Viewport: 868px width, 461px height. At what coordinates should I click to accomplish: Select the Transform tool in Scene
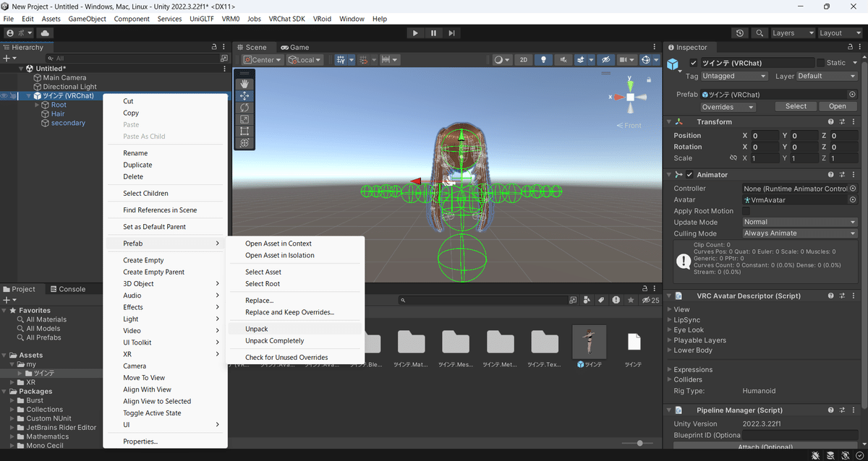point(244,143)
